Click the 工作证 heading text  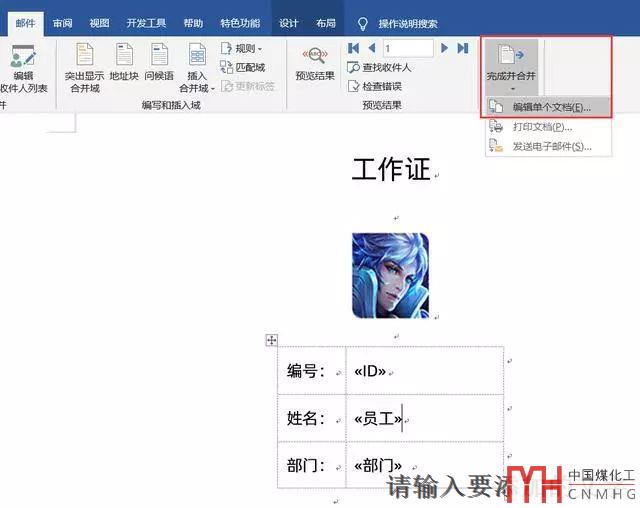pos(391,169)
